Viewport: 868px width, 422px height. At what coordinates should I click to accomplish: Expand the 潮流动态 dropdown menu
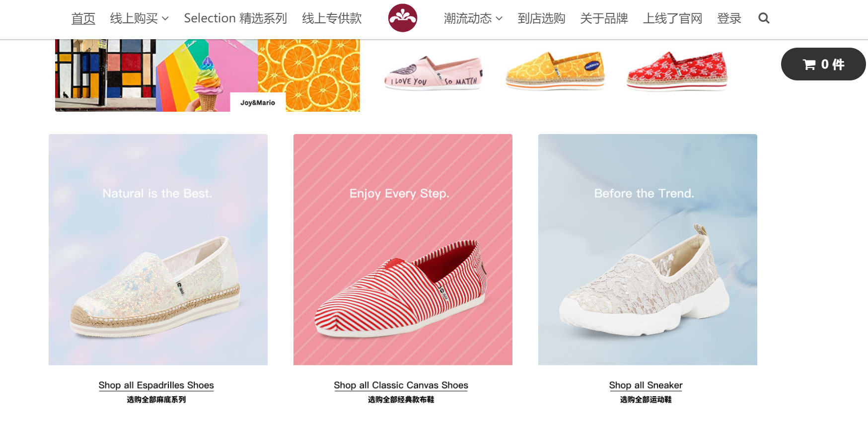coord(473,18)
